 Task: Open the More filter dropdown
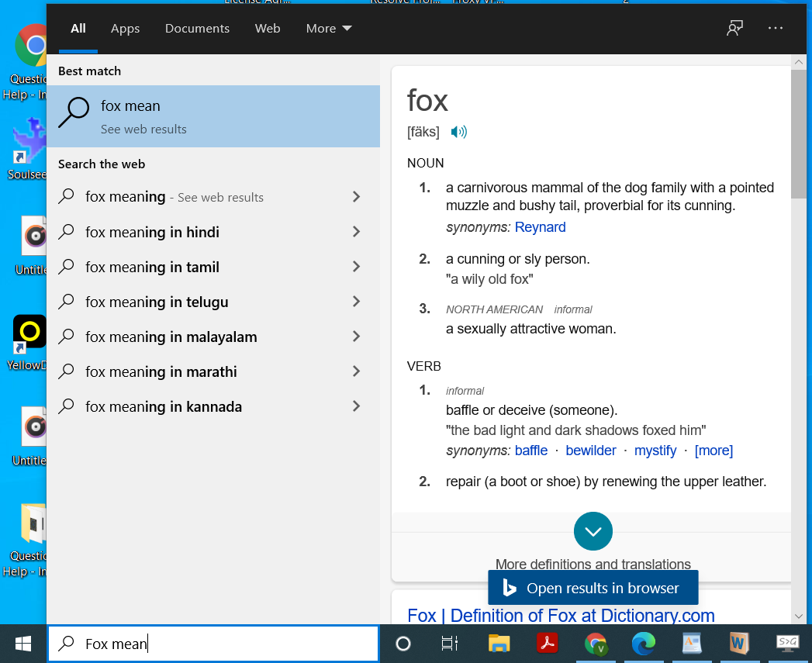pyautogui.click(x=329, y=29)
